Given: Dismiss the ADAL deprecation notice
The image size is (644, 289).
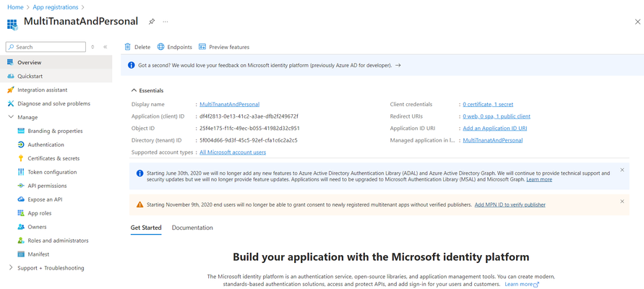Looking at the screenshot, I should click(x=622, y=170).
